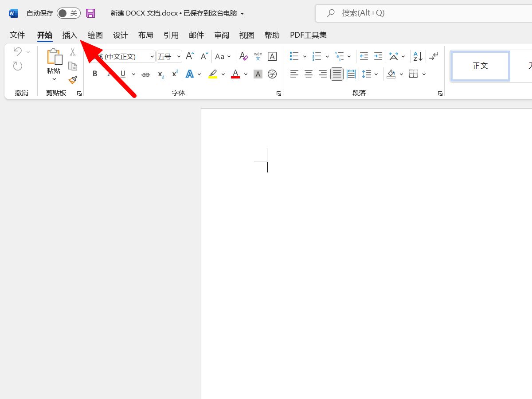The height and width of the screenshot is (399, 532).
Task: Show or hide paragraph marks
Action: point(433,56)
